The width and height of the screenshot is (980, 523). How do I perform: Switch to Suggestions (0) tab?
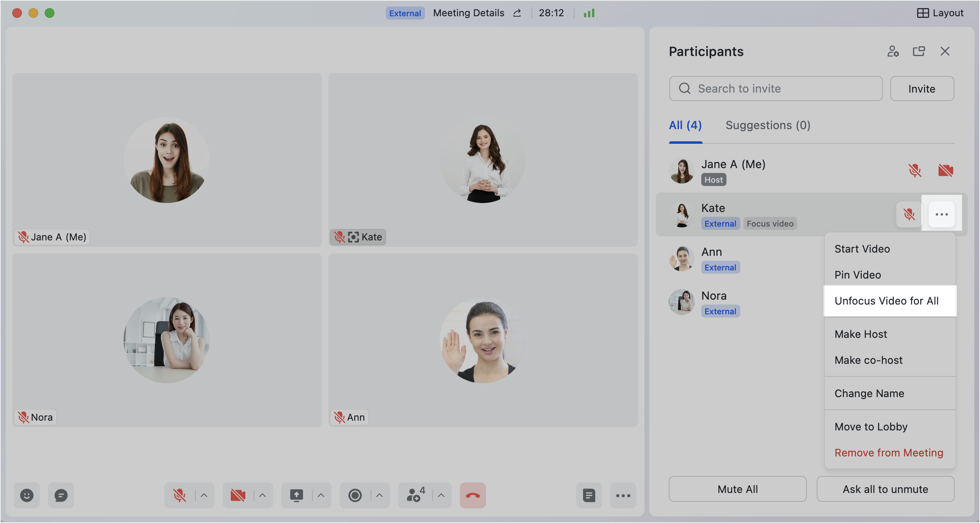coord(768,125)
